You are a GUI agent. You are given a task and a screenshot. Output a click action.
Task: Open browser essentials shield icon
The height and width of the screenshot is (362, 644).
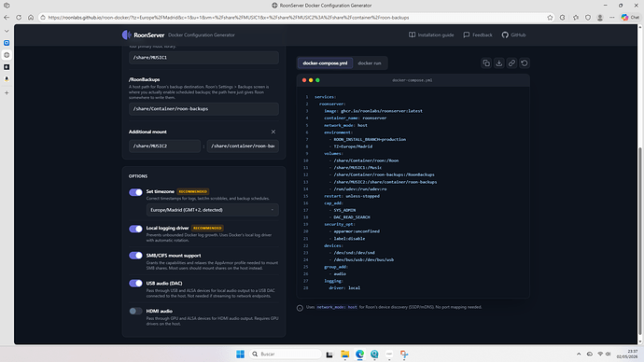pos(588,17)
